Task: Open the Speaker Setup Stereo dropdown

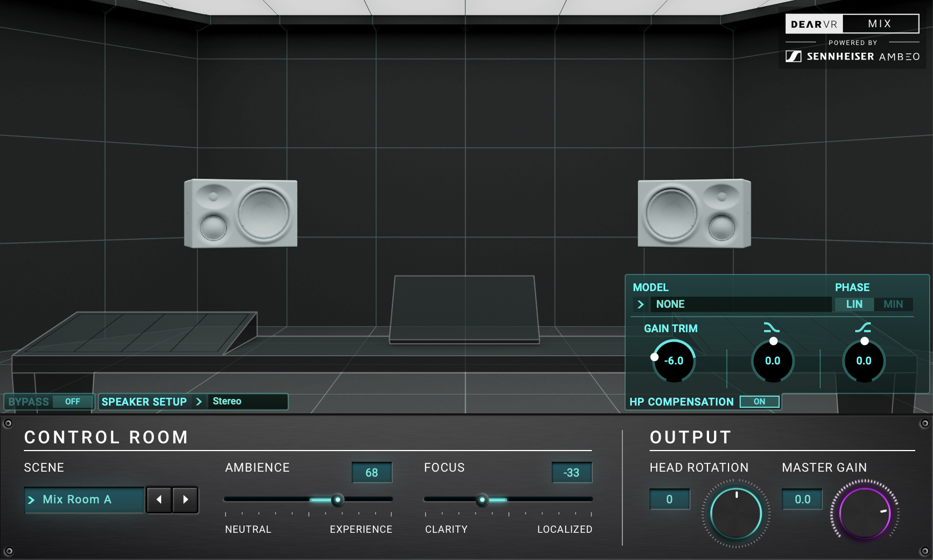Action: [x=247, y=402]
